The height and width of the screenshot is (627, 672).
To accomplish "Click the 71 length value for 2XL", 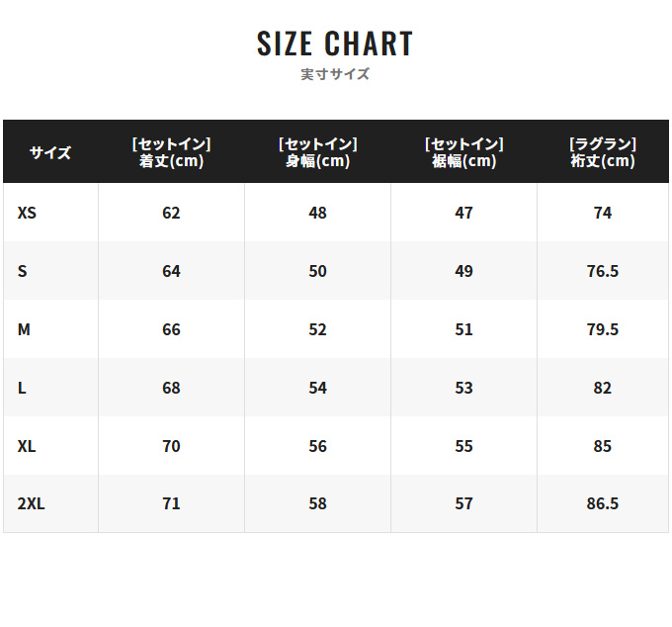I will pyautogui.click(x=171, y=503).
